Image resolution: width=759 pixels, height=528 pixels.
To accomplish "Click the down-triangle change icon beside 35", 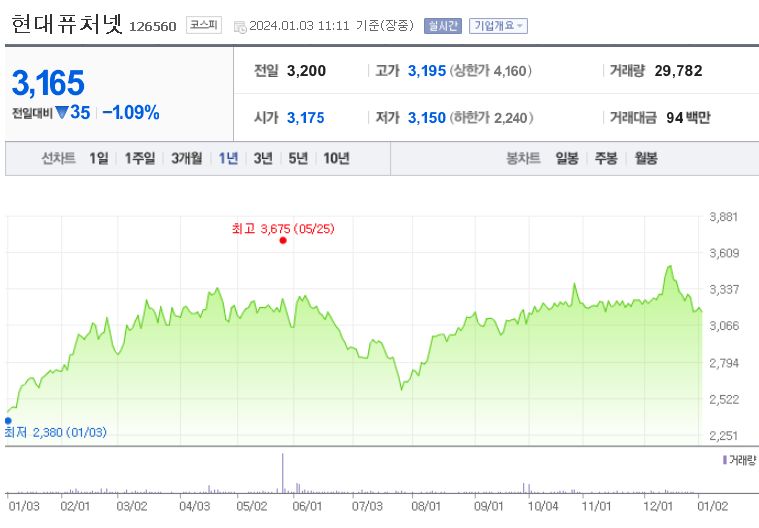I will pyautogui.click(x=61, y=113).
